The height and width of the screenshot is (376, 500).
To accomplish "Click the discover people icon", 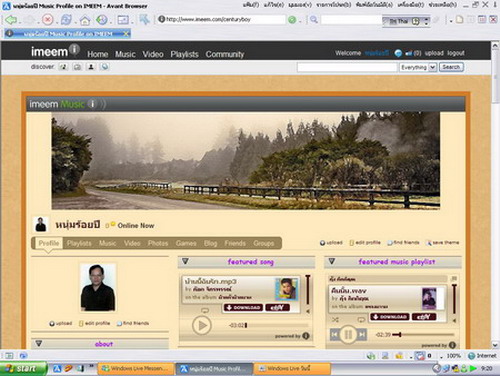I will pyautogui.click(x=91, y=67).
